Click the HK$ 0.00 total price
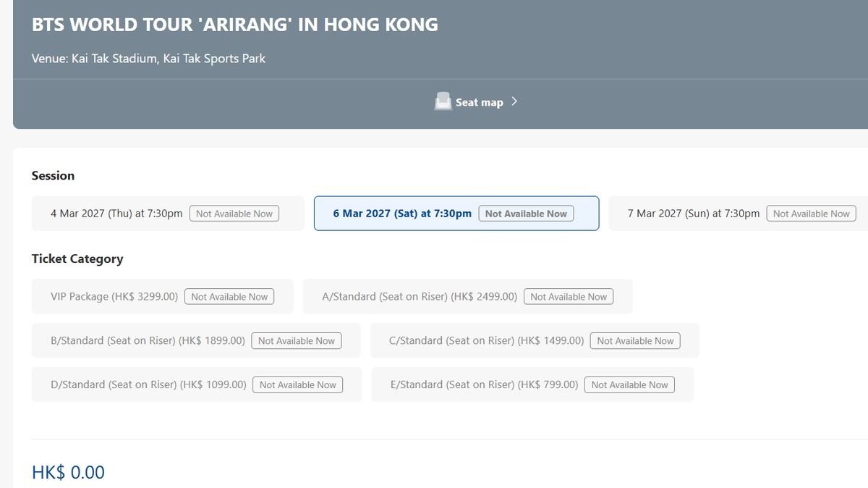The width and height of the screenshot is (868, 488). click(68, 473)
